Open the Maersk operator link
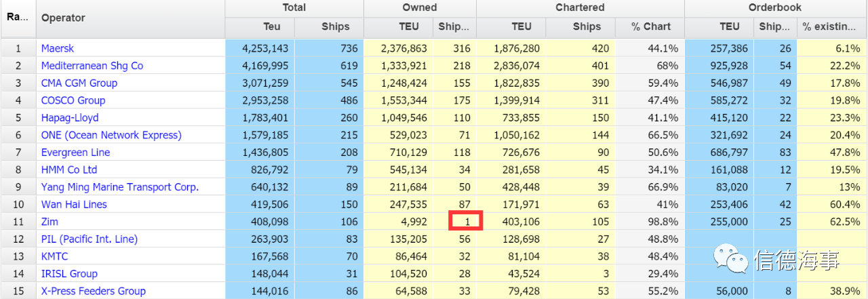 tap(57, 48)
